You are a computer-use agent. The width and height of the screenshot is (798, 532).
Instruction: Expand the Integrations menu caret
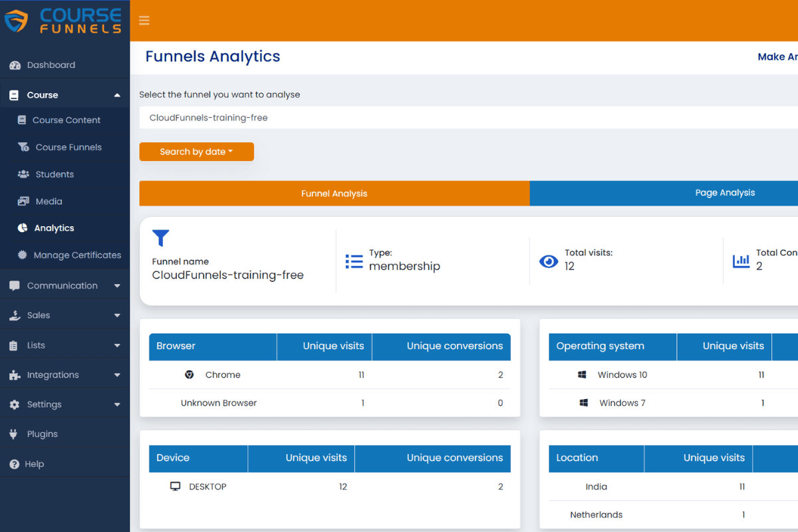(117, 375)
